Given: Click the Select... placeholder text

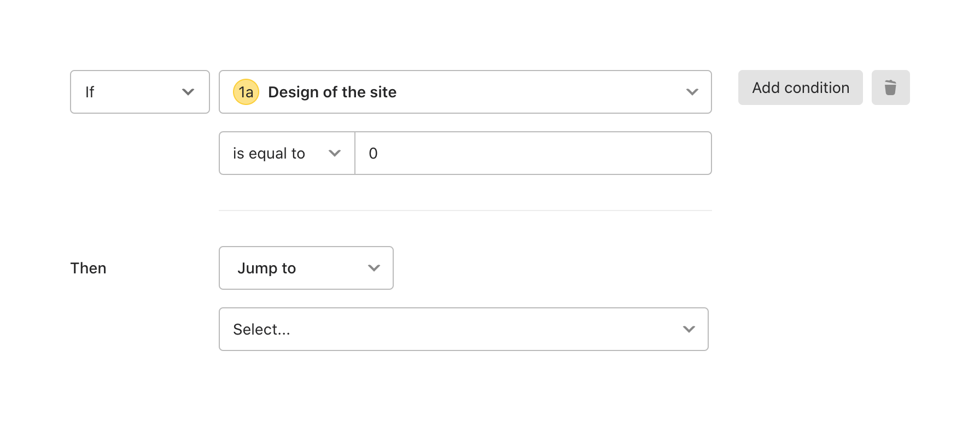Looking at the screenshot, I should pyautogui.click(x=261, y=329).
